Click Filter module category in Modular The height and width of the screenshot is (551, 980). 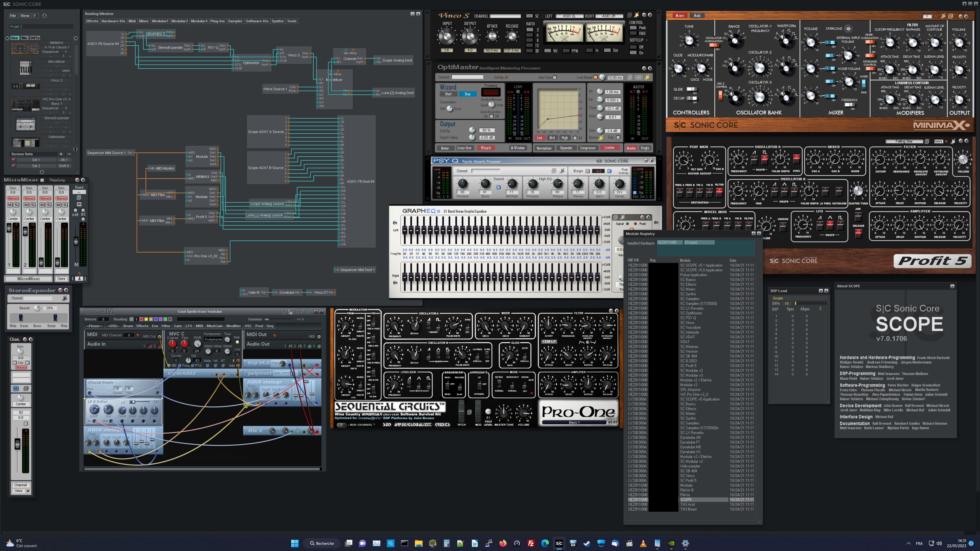pyautogui.click(x=166, y=326)
